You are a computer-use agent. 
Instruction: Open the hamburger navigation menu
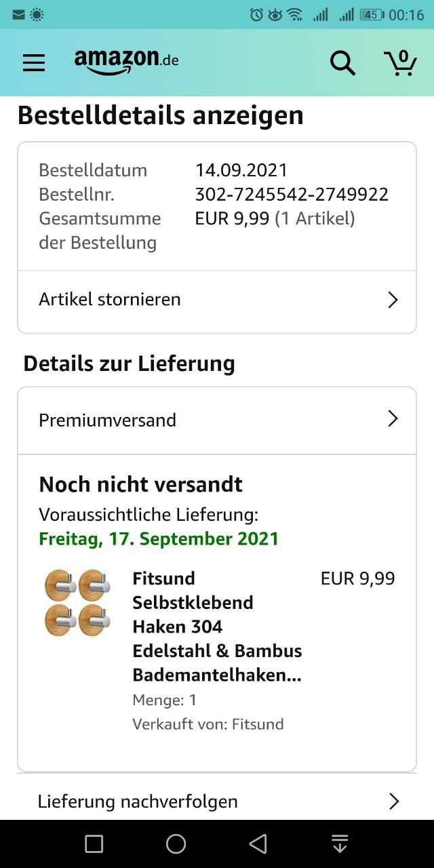34,63
